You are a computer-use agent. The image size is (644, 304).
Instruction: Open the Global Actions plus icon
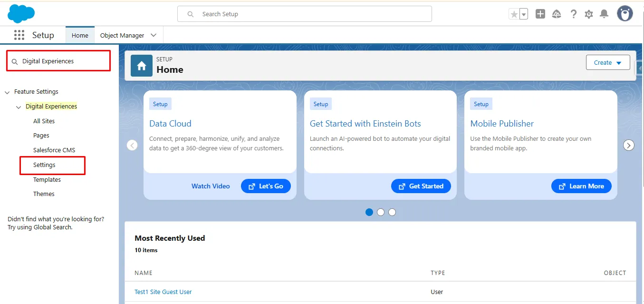pos(540,14)
